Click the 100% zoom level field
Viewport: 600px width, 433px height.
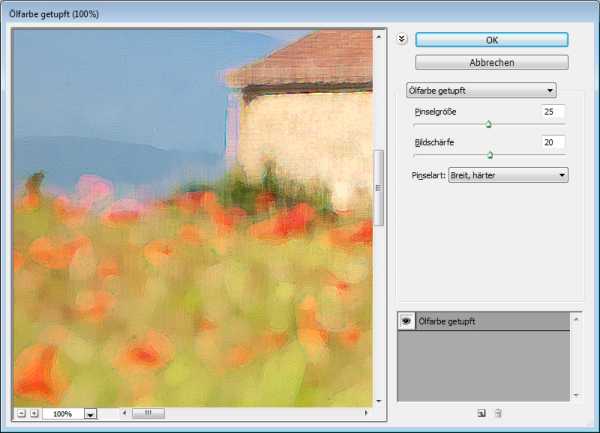pyautogui.click(x=63, y=414)
